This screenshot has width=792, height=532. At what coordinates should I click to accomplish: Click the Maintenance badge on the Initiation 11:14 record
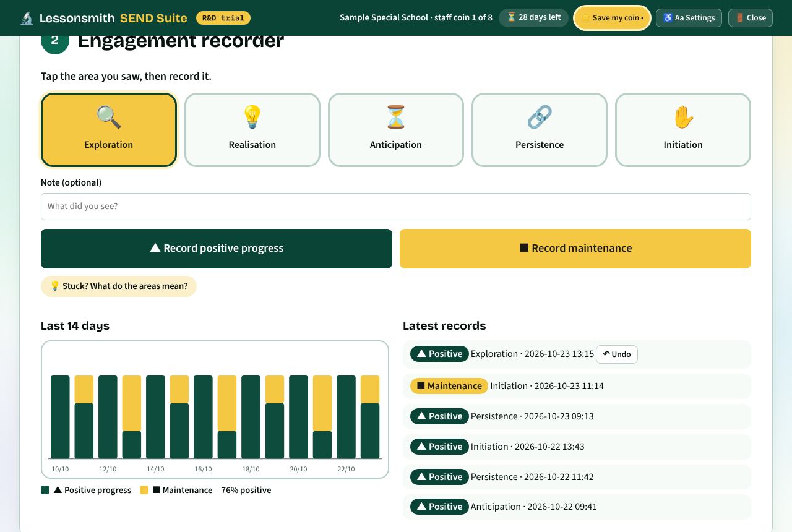[449, 386]
